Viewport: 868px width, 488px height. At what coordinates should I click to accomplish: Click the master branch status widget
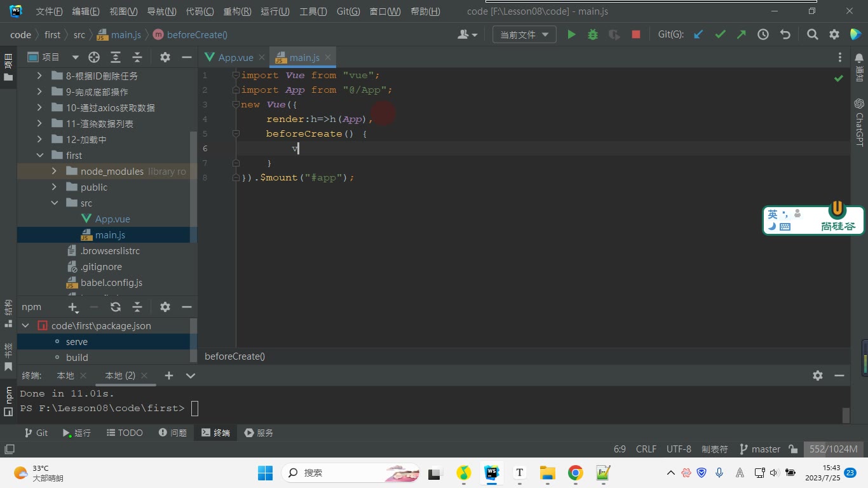click(x=760, y=449)
